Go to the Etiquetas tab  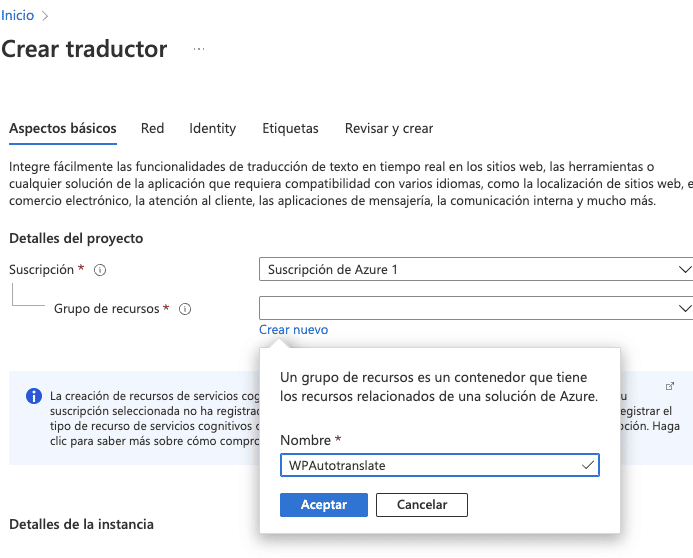(290, 129)
